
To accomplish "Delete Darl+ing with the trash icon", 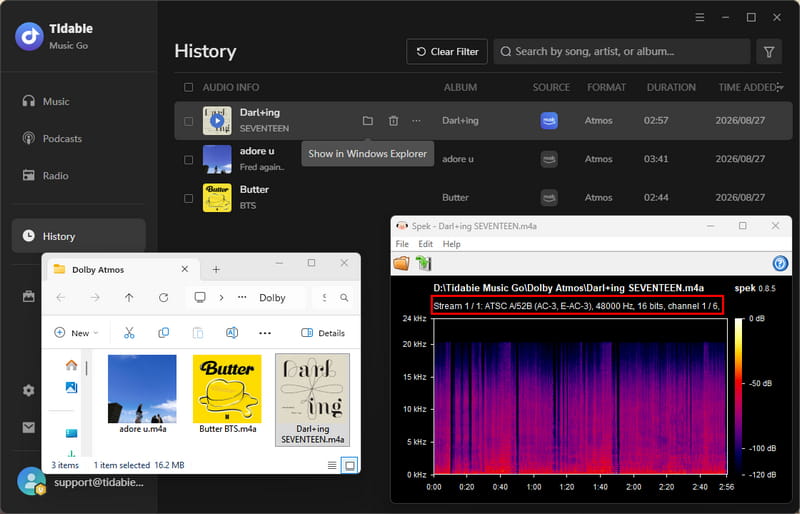I will [x=393, y=121].
